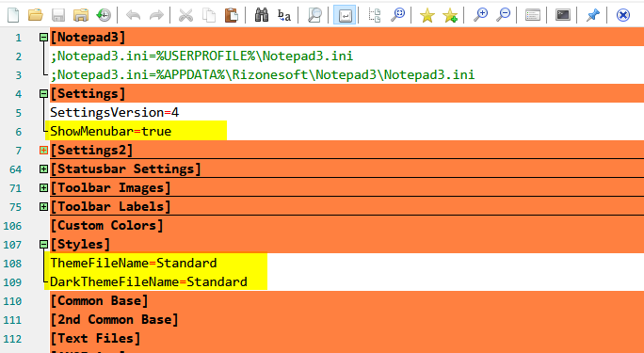
Task: Undo the last edit
Action: [134, 15]
